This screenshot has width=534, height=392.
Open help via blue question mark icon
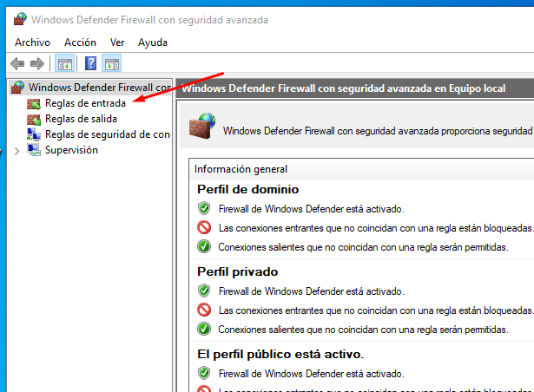pos(90,63)
